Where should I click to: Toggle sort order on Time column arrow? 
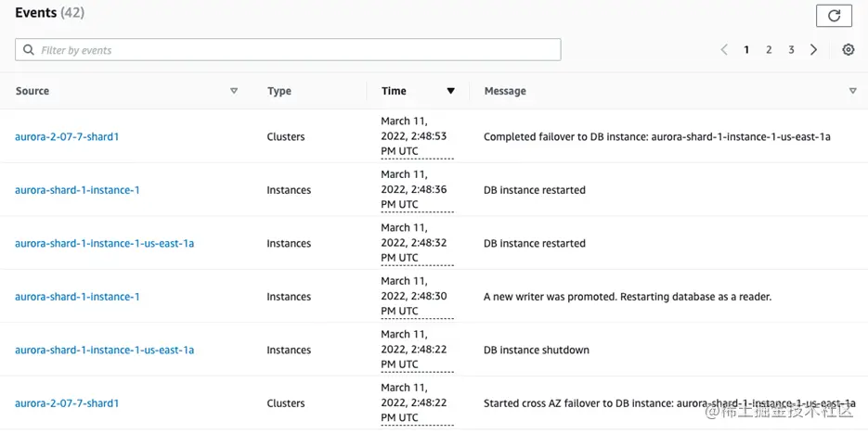tap(451, 91)
